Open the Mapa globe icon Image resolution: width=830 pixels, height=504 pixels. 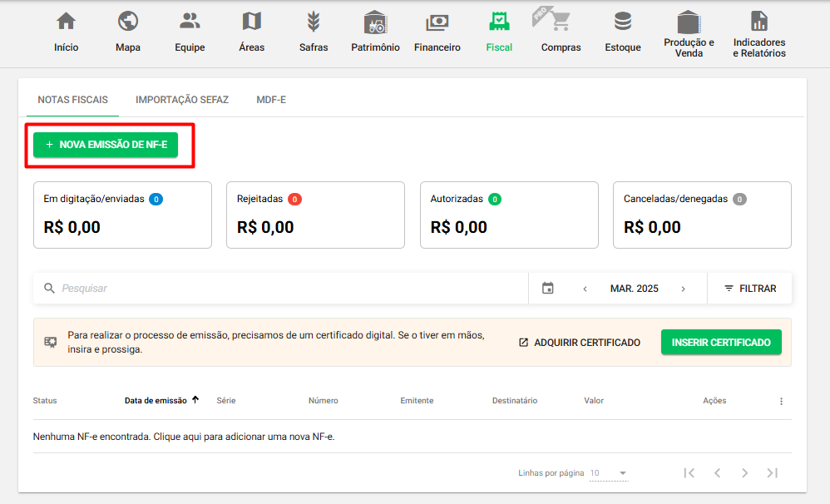point(127,22)
